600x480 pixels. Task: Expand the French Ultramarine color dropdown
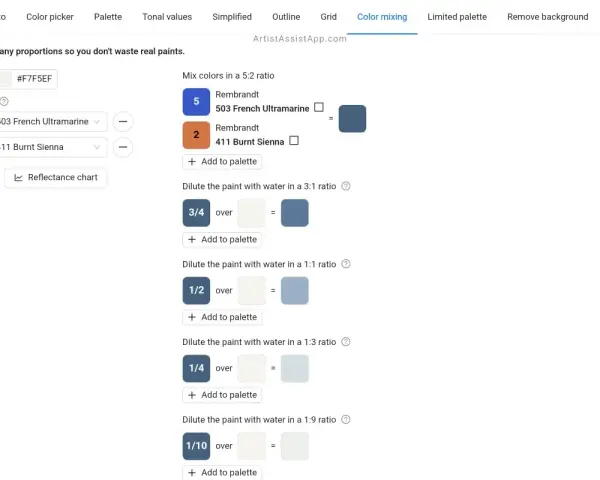click(53, 122)
